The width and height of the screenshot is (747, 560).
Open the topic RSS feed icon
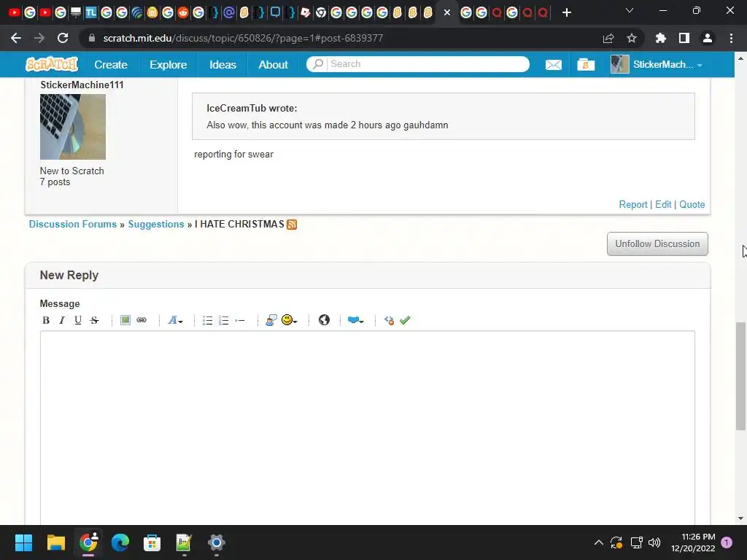[292, 225]
